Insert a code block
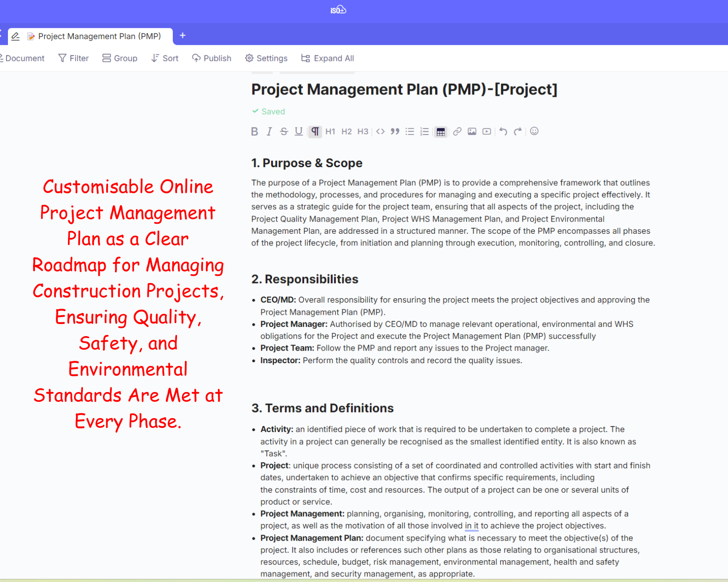This screenshot has height=582, width=728. pos(381,132)
